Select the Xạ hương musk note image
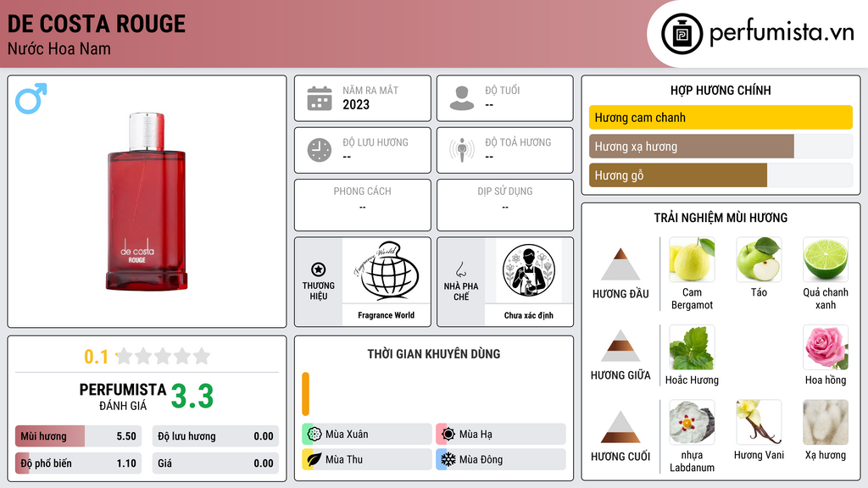 (x=826, y=423)
